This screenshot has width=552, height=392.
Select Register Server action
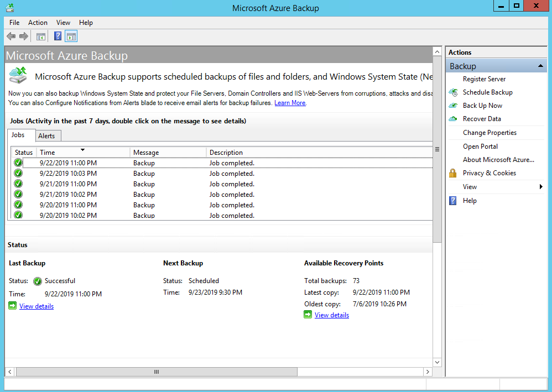(x=484, y=79)
